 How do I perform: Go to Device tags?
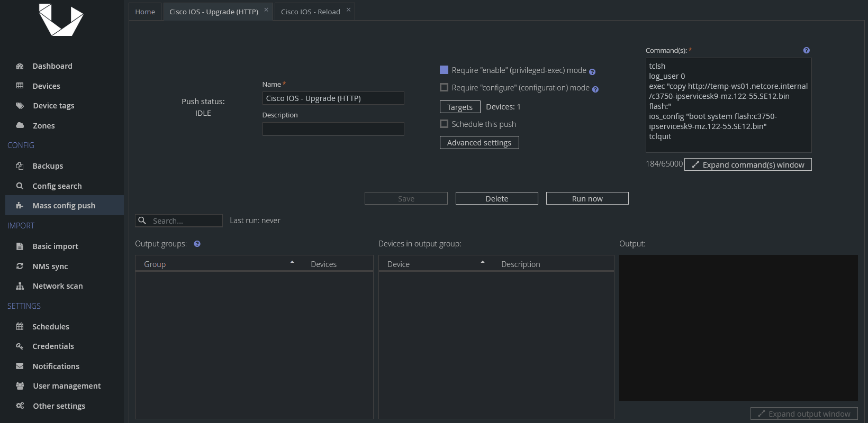pos(53,106)
